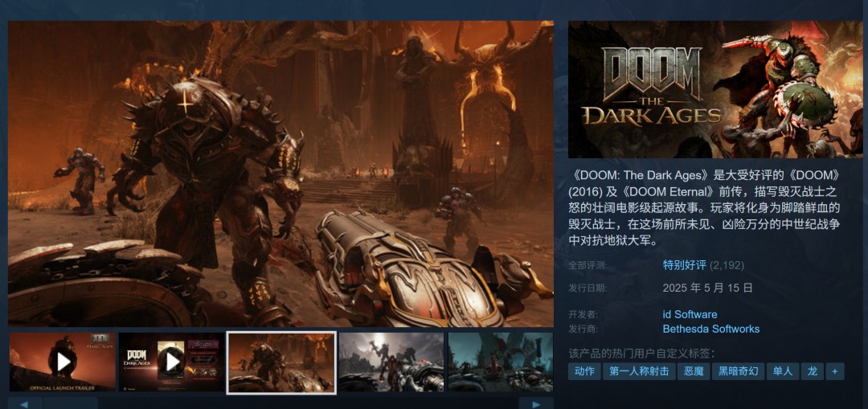868x409 pixels.
Task: Open the Bethesda Softworks publisher link
Action: click(710, 329)
